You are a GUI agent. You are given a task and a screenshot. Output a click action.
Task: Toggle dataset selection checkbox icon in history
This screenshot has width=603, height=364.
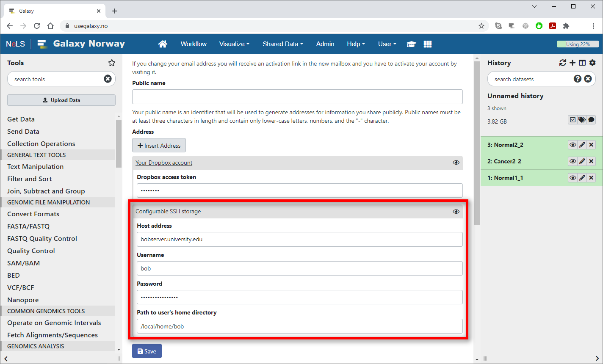573,120
